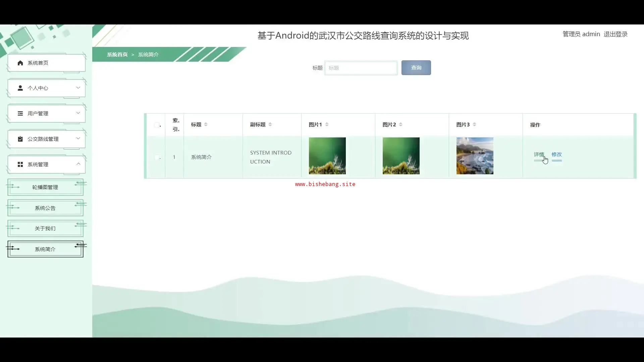Sort by 副标题 column arrows
This screenshot has width=644, height=362.
(x=270, y=124)
